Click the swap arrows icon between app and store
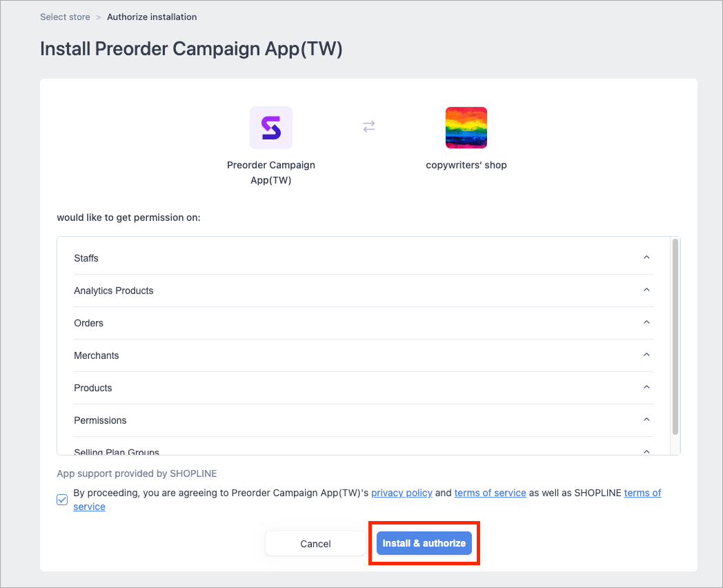 point(369,126)
